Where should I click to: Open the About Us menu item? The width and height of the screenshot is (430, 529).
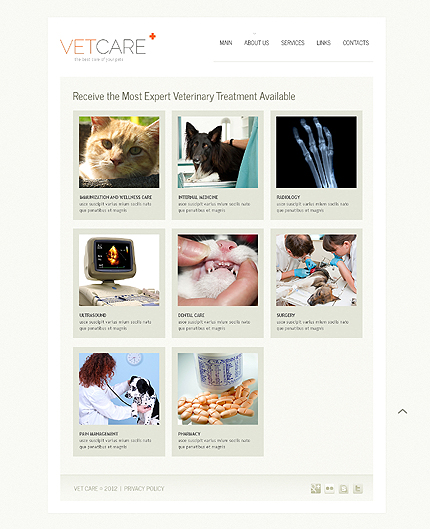256,43
